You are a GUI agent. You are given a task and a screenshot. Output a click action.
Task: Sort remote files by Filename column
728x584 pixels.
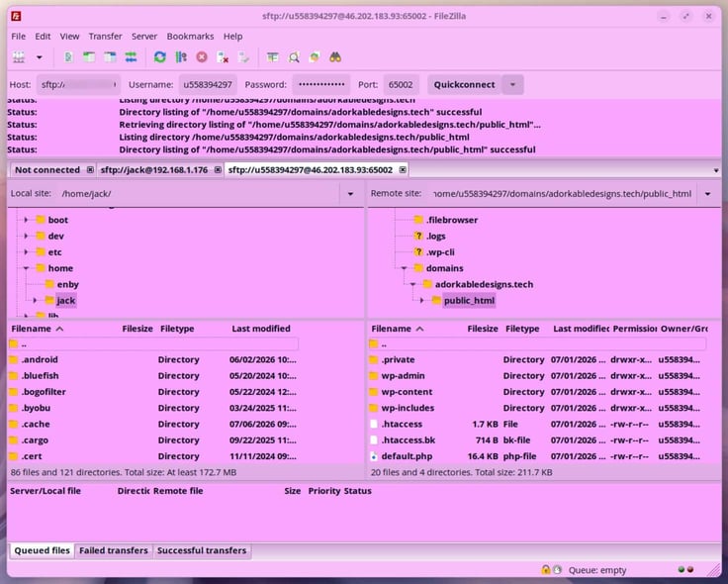tap(397, 329)
